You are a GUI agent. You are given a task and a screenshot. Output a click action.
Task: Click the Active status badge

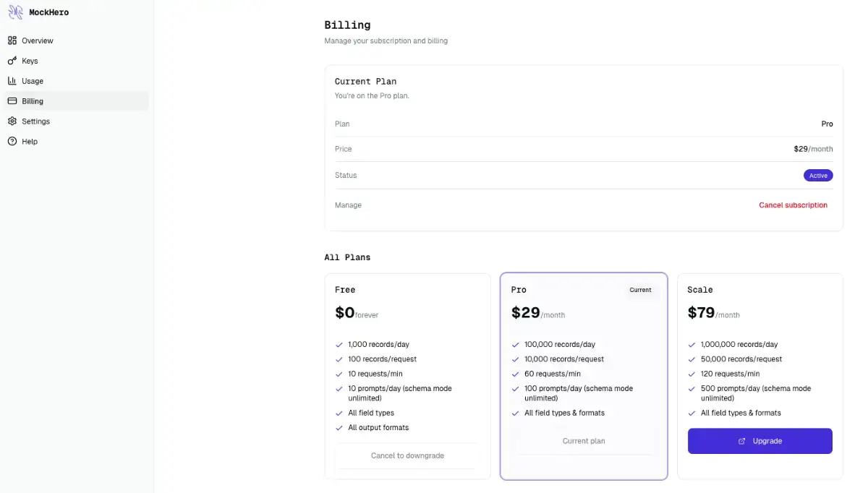818,176
